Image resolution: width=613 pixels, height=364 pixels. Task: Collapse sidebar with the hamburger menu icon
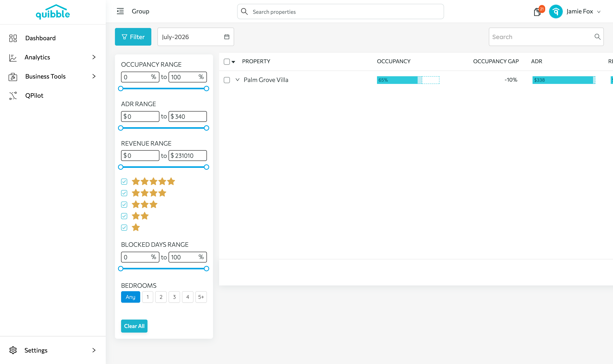120,11
